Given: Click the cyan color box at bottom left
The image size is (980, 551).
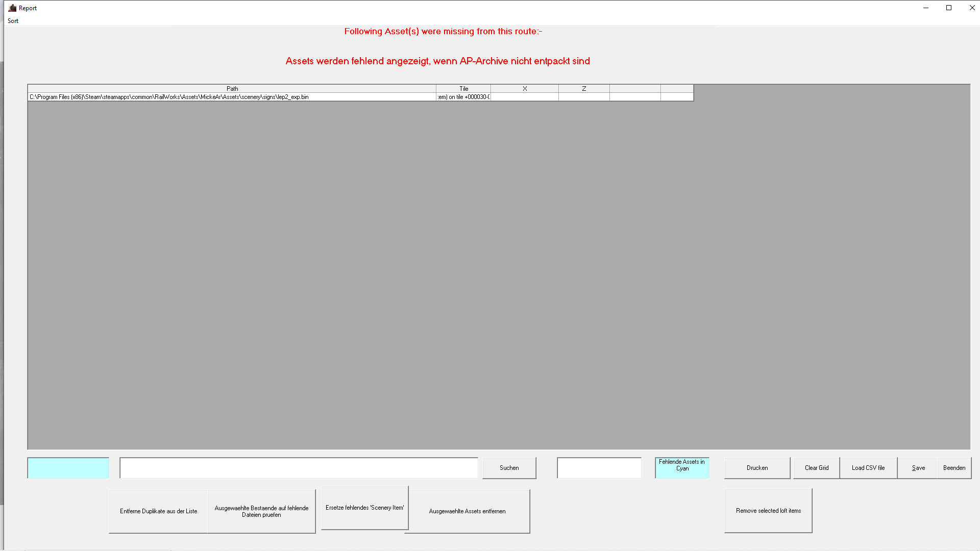Looking at the screenshot, I should (68, 468).
